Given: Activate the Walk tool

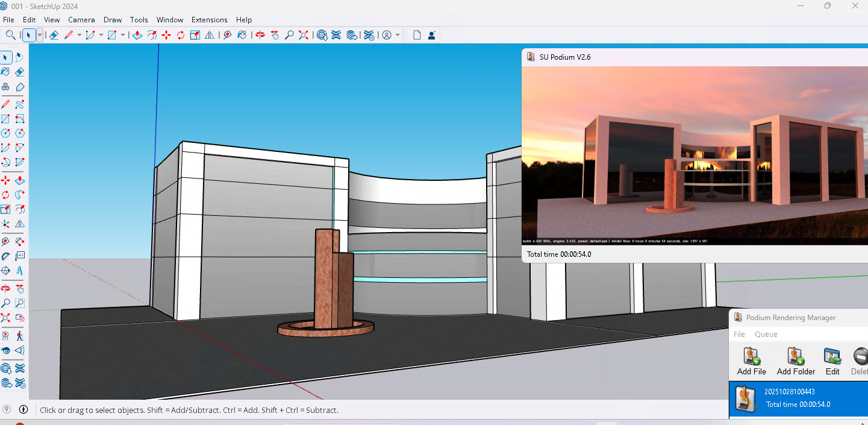Looking at the screenshot, I should point(20,335).
